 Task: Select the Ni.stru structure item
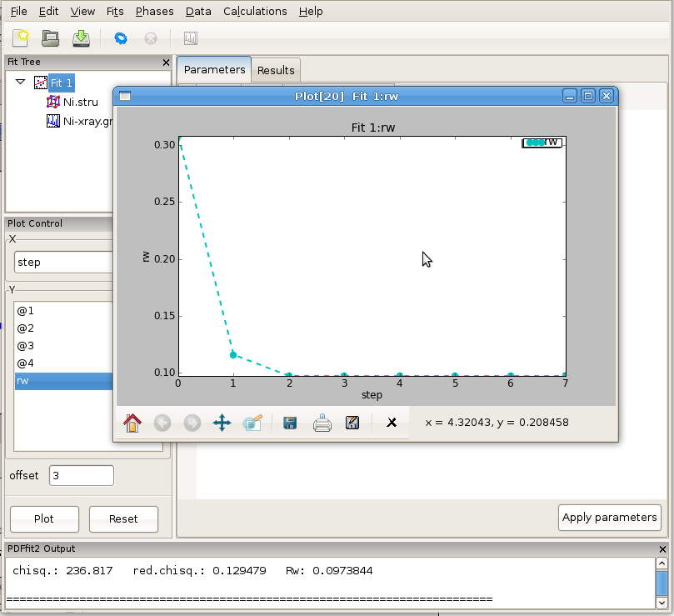(x=80, y=102)
